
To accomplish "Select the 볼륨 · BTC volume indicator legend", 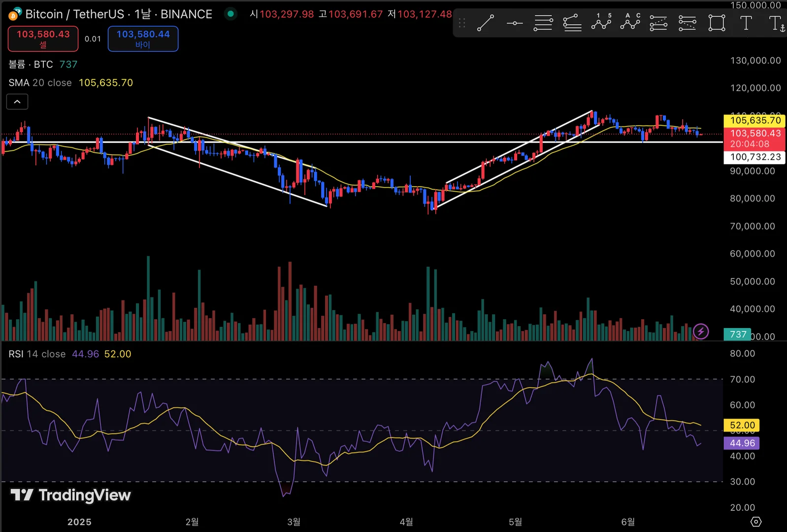I will pyautogui.click(x=31, y=65).
